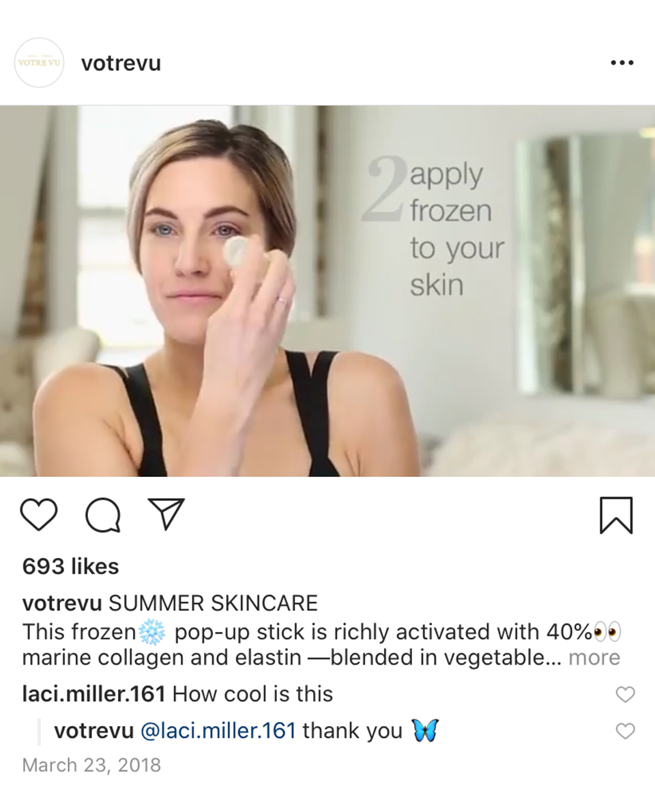Open the Votre Vu profile picture
The image size is (655, 812).
39,63
